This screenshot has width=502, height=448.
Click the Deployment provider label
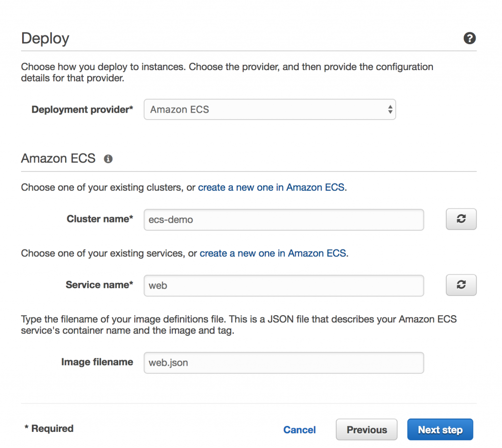[x=82, y=110]
